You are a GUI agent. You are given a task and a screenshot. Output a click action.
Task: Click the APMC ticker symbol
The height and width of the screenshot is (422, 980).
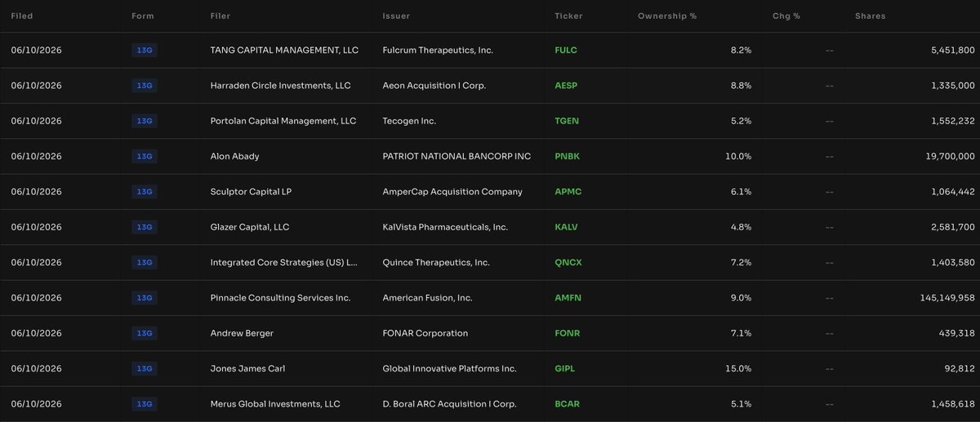(x=568, y=192)
